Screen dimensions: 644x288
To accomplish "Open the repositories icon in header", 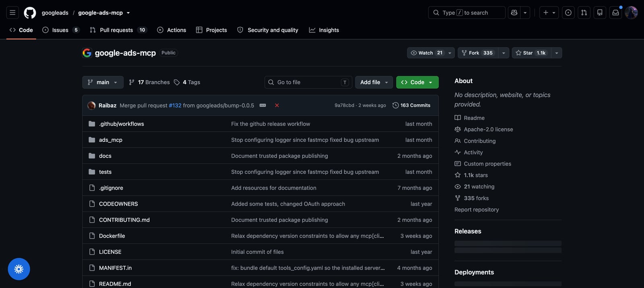I will click(600, 12).
